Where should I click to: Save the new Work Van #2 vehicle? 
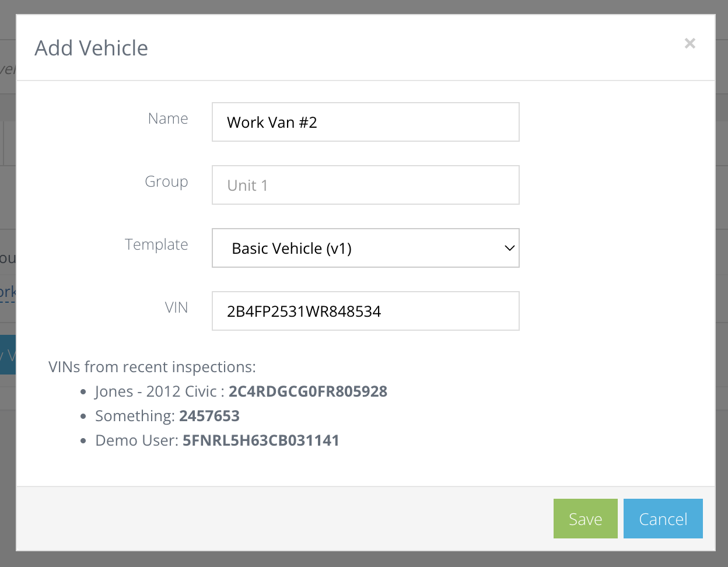(585, 518)
